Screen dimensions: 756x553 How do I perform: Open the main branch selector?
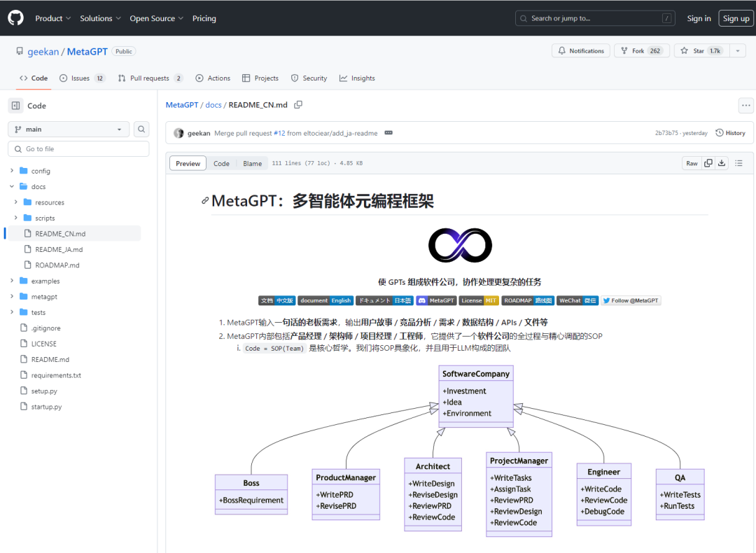tap(69, 129)
